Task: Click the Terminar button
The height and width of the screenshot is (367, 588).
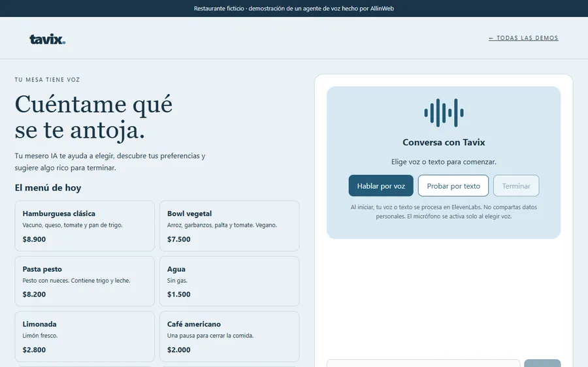Action: coord(516,185)
